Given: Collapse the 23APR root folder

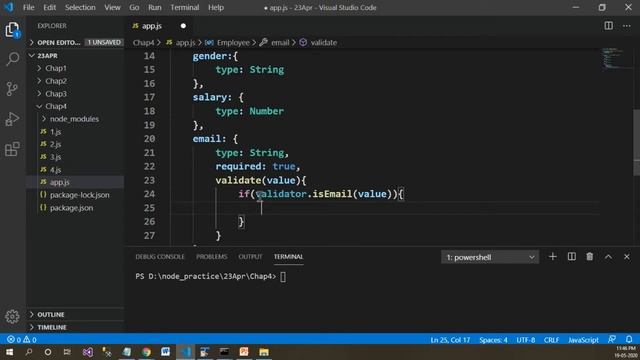Looking at the screenshot, I should (x=76, y=56).
